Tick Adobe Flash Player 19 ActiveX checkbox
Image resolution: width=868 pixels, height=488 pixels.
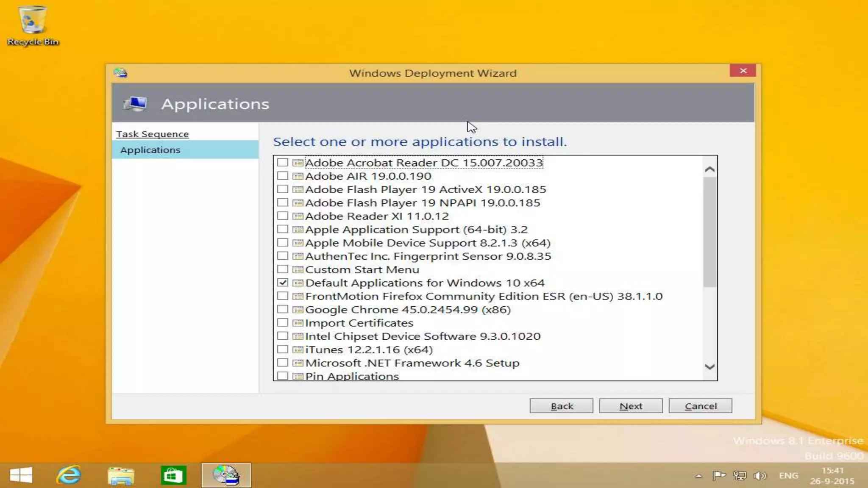coord(283,189)
